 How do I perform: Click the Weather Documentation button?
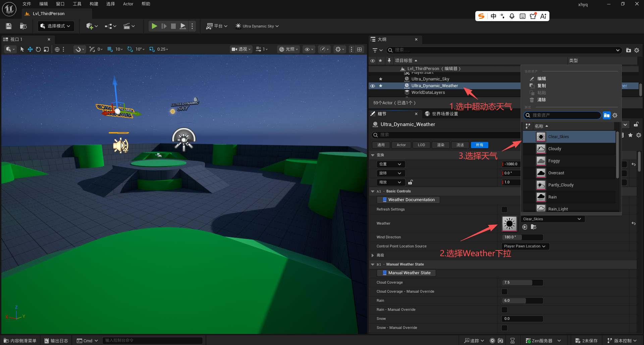coord(408,200)
